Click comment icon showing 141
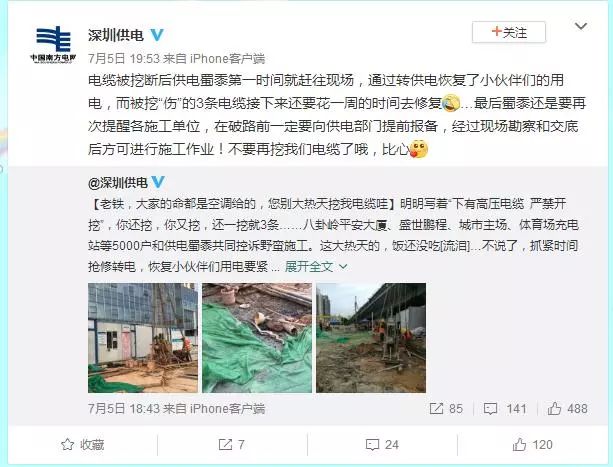 (x=490, y=409)
